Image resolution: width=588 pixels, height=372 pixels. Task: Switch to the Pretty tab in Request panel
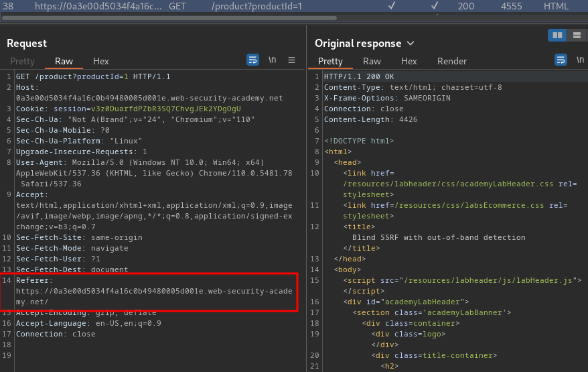(x=22, y=61)
